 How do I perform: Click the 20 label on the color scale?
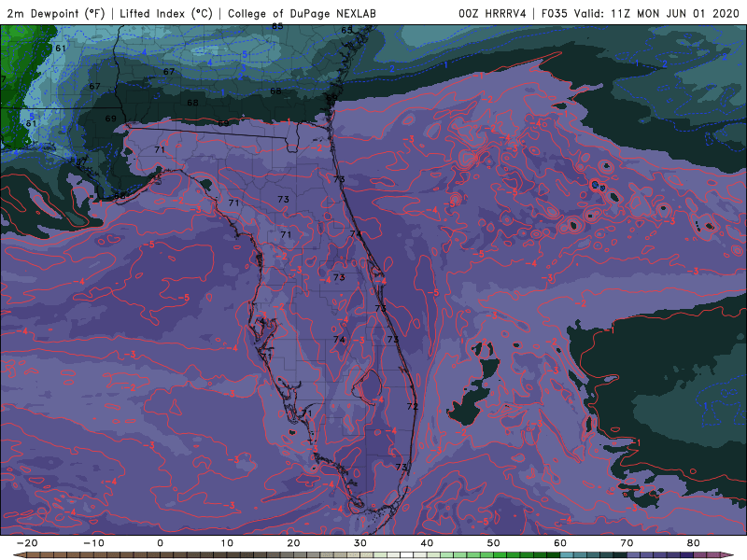293,543
